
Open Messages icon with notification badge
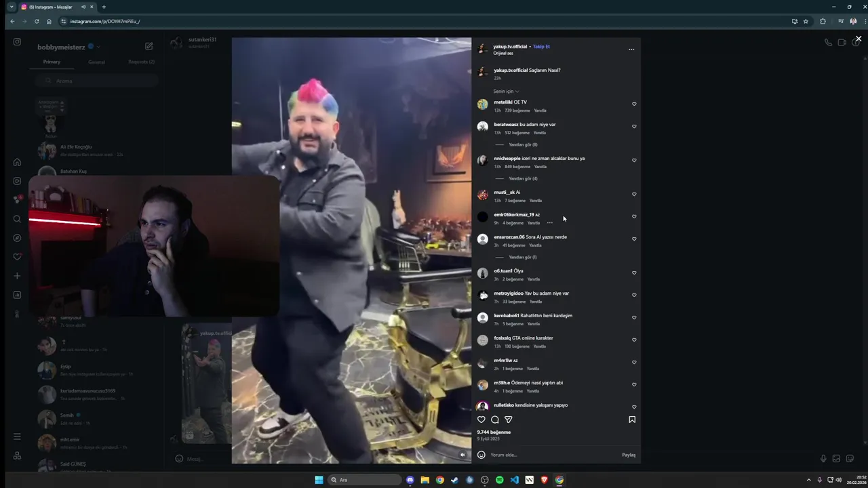[x=18, y=199]
